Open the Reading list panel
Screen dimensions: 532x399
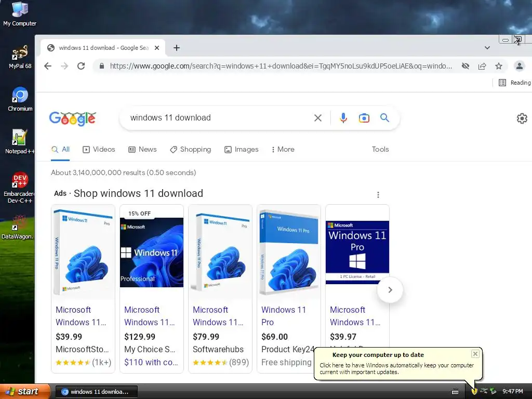pos(514,83)
